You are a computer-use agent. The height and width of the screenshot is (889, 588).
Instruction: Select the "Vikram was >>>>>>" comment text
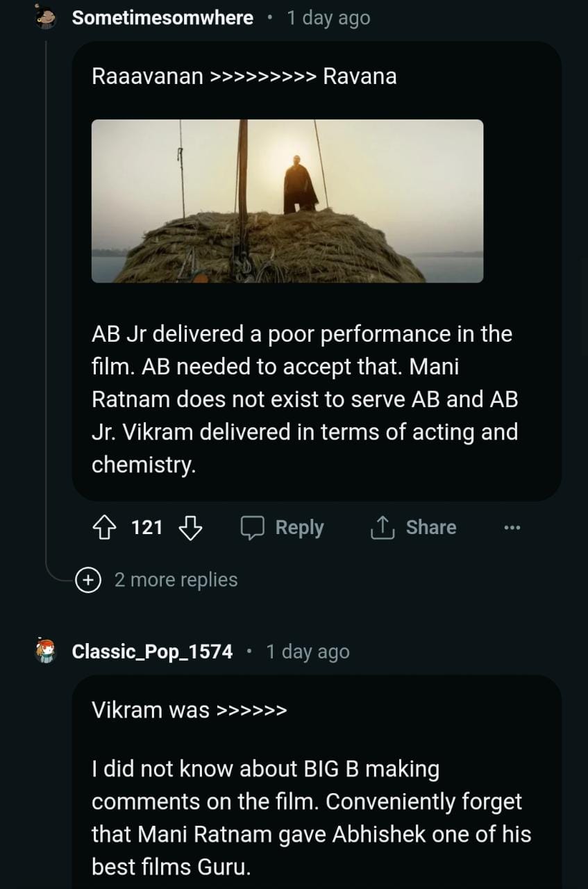[189, 710]
